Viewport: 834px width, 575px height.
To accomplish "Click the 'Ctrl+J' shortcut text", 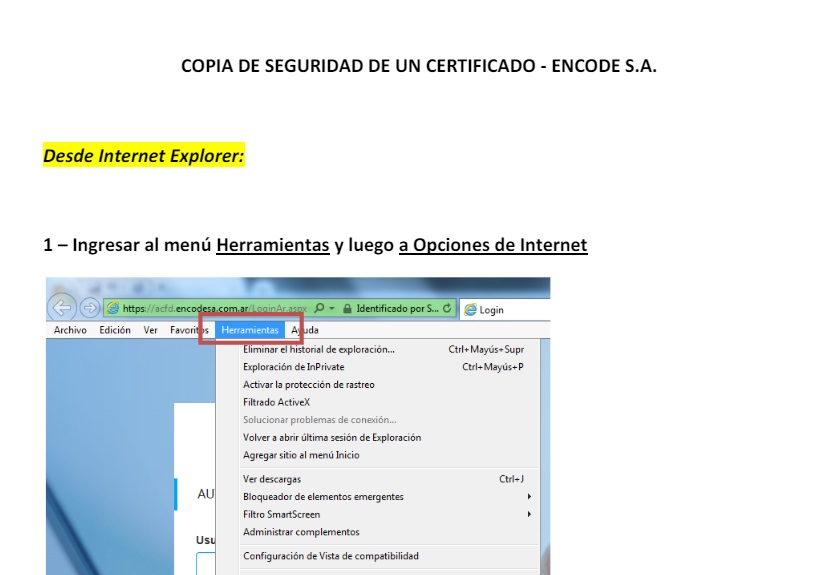I will click(x=511, y=479).
